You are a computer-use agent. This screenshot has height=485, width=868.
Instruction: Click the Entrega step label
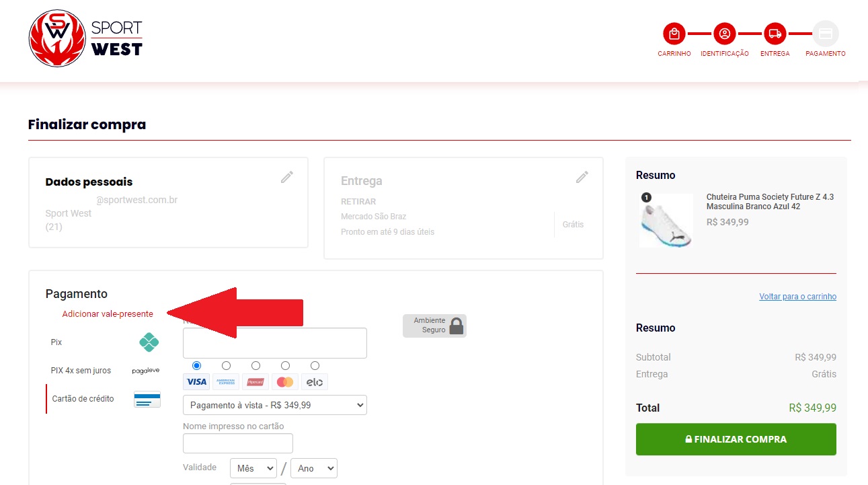tap(775, 54)
